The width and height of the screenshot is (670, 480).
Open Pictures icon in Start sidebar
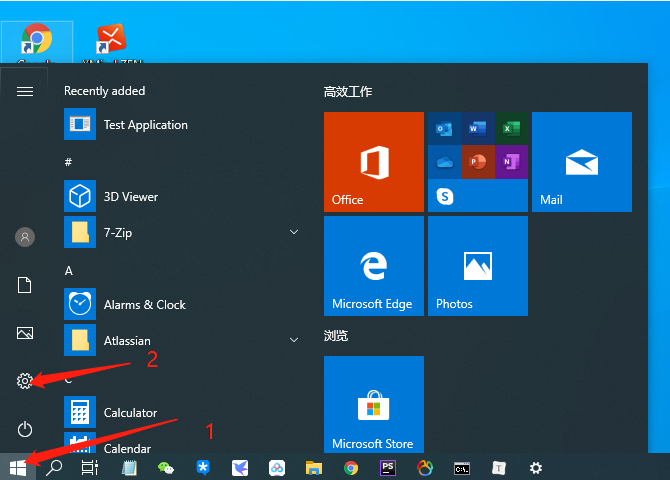(25, 333)
